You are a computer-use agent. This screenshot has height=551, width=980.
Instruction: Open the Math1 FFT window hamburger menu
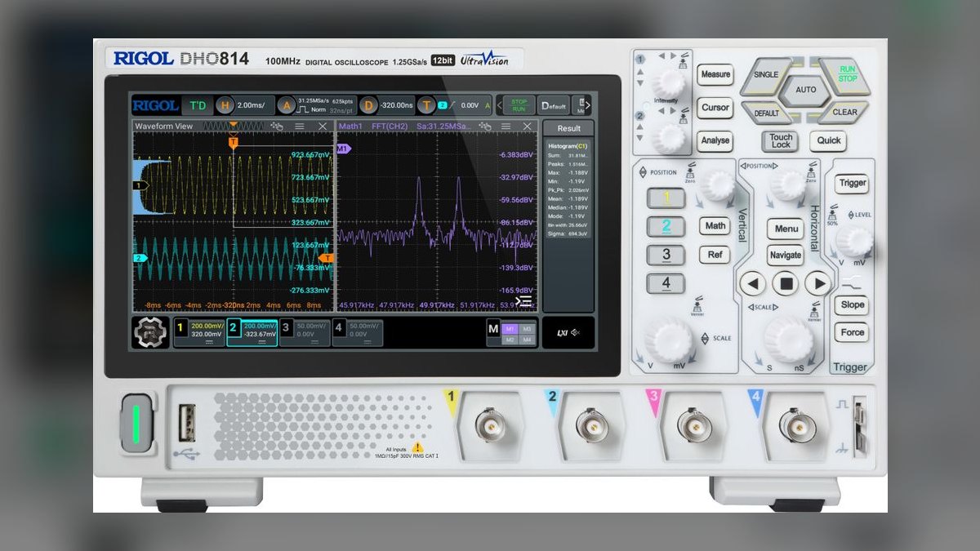coord(506,126)
